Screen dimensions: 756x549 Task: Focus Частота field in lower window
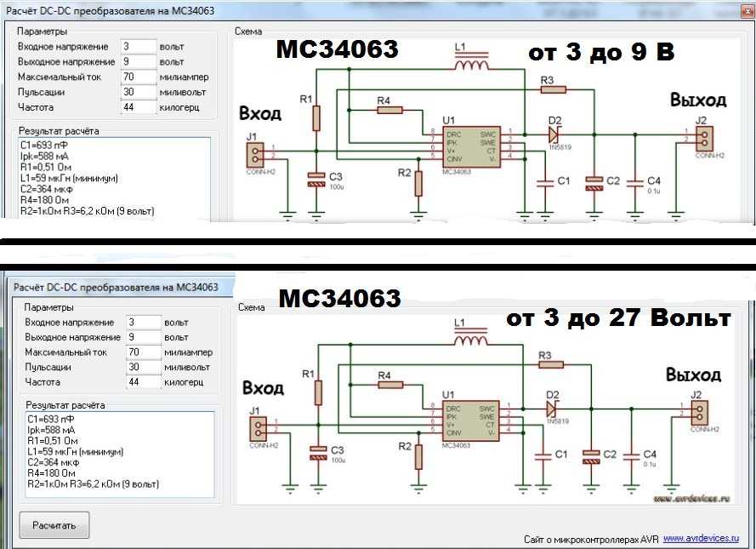[x=144, y=382]
